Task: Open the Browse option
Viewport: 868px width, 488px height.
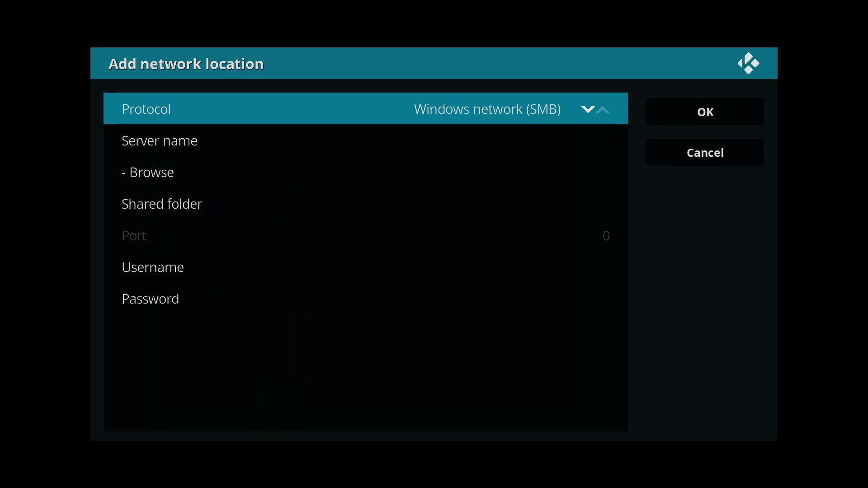Action: [365, 172]
